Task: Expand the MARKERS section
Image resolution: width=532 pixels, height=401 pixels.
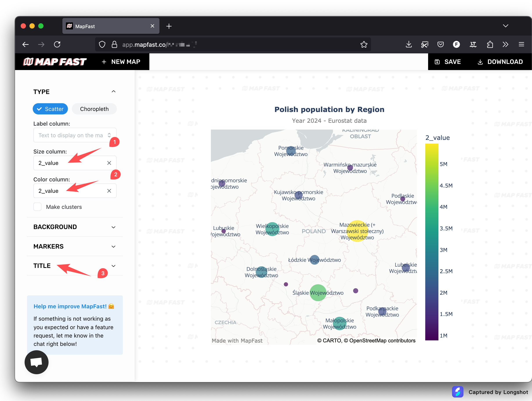Action: 75,246
